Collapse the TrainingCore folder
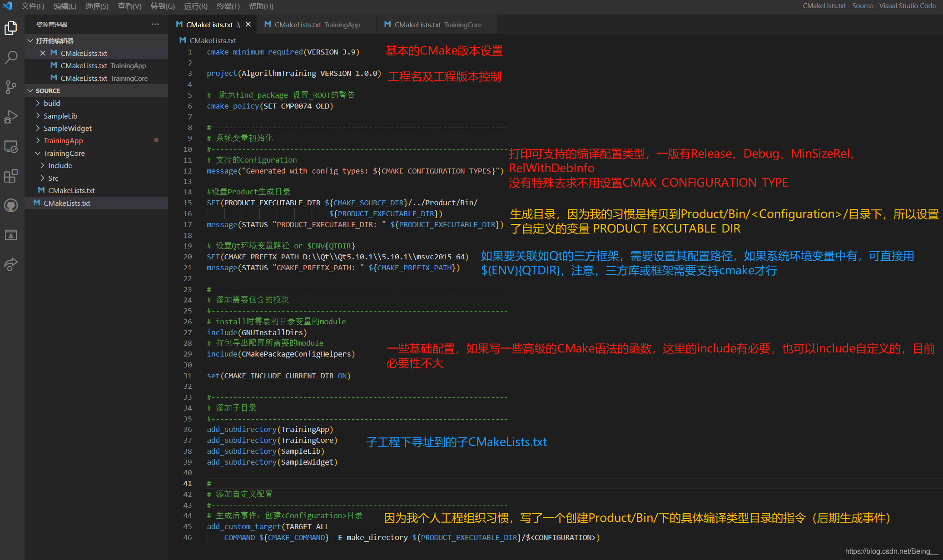 [38, 153]
